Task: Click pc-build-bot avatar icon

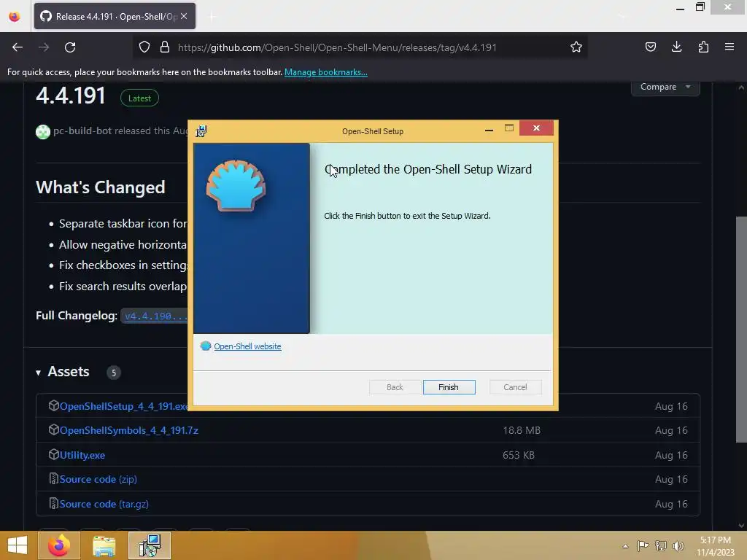Action: click(43, 131)
